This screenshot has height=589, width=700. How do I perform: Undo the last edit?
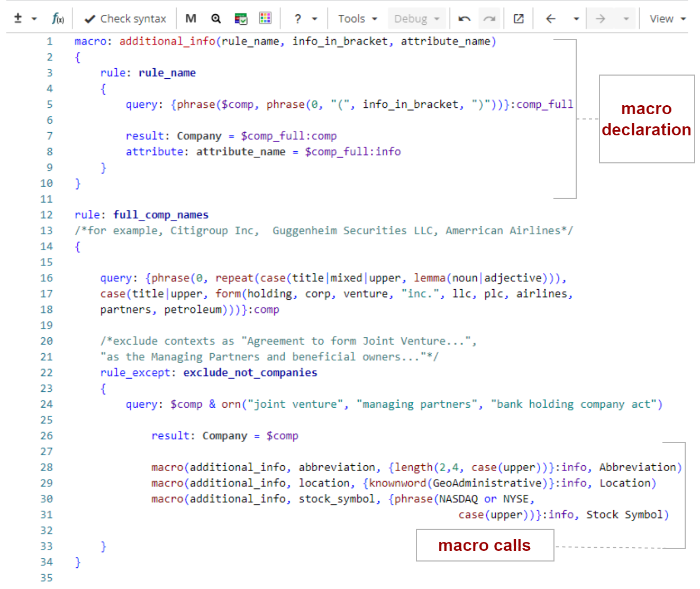pyautogui.click(x=464, y=17)
